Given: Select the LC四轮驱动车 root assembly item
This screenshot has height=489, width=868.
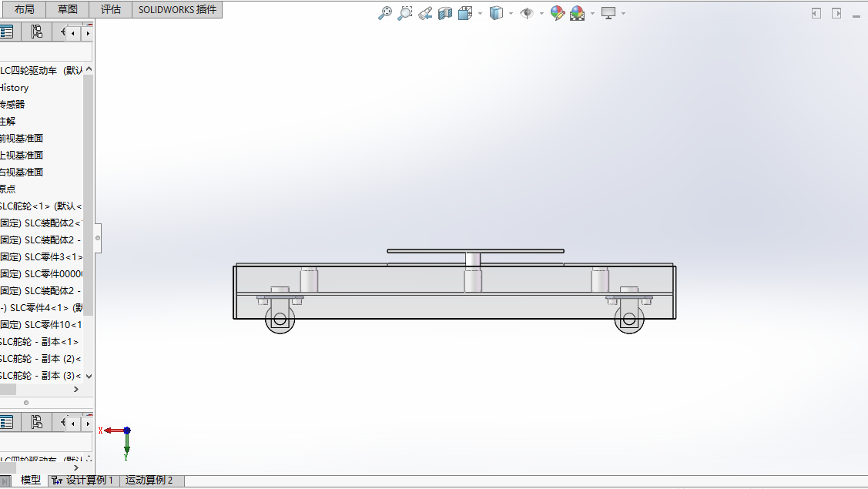Looking at the screenshot, I should 42,70.
